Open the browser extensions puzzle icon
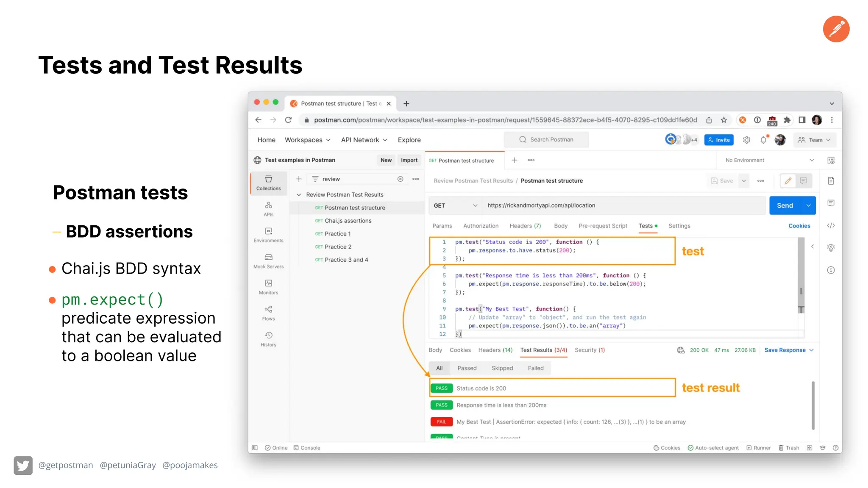The height and width of the screenshot is (488, 868). click(787, 120)
